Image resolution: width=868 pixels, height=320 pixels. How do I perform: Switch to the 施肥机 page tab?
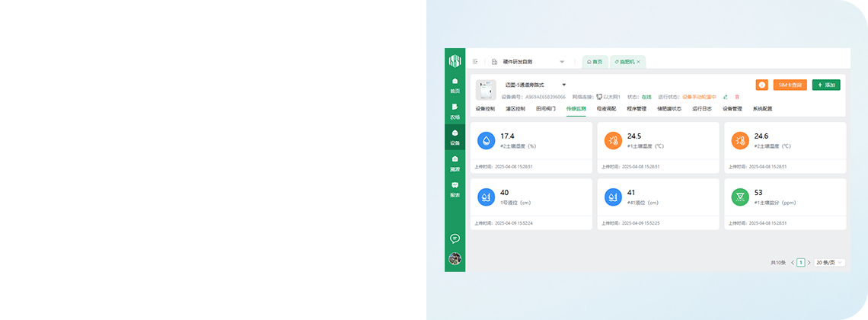pyautogui.click(x=626, y=62)
